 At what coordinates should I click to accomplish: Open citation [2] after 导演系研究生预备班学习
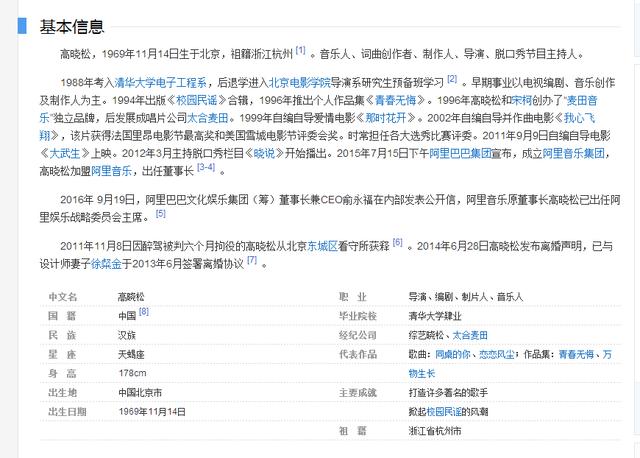coord(452,80)
